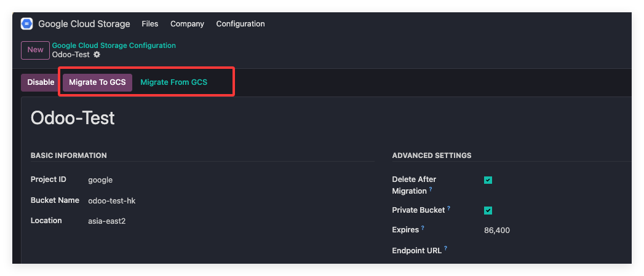Click the Expires field help icon
Viewport: 644px width, 276px height.
click(424, 228)
